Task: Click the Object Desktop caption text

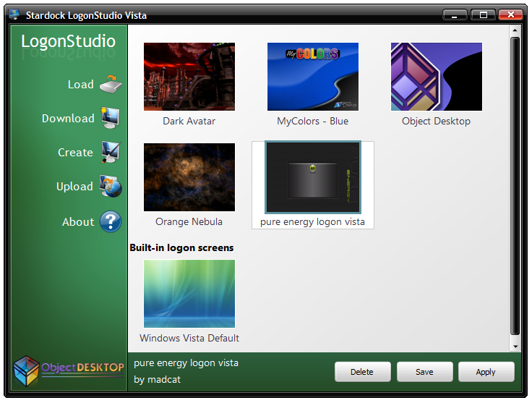Action: click(436, 122)
